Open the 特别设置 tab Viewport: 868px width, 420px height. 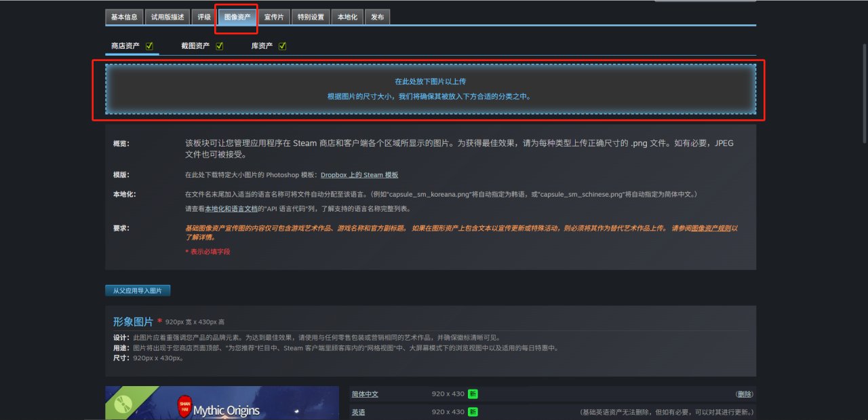tap(311, 17)
